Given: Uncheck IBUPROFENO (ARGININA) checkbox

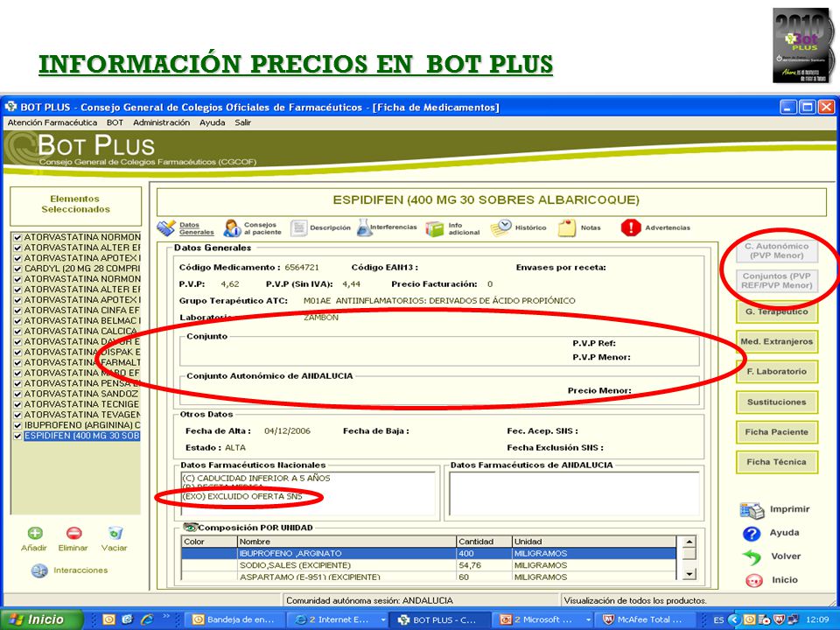Looking at the screenshot, I should click(17, 425).
